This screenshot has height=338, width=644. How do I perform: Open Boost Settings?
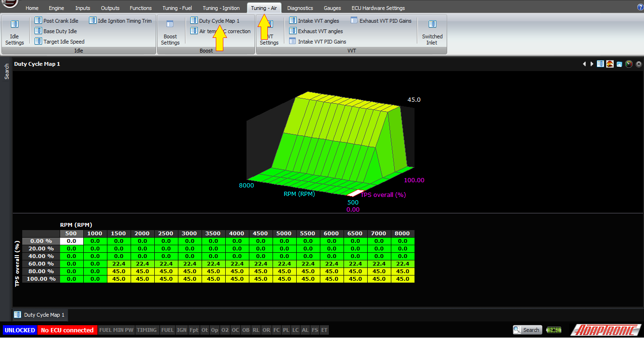click(x=170, y=32)
